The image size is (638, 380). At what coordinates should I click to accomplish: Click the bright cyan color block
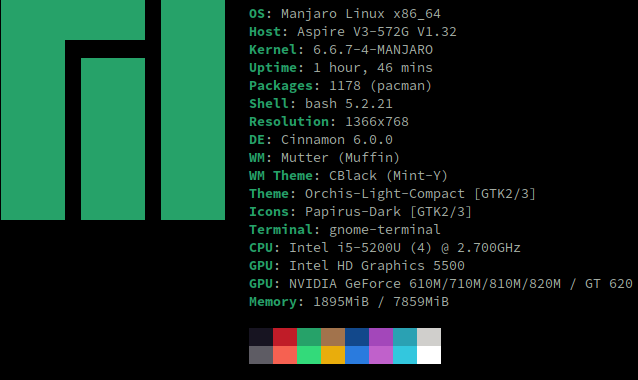pos(405,355)
